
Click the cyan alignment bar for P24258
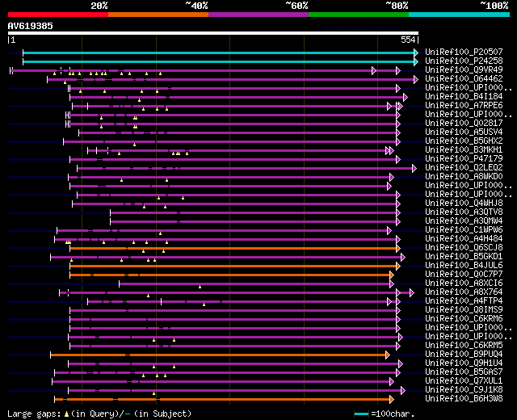(x=221, y=61)
